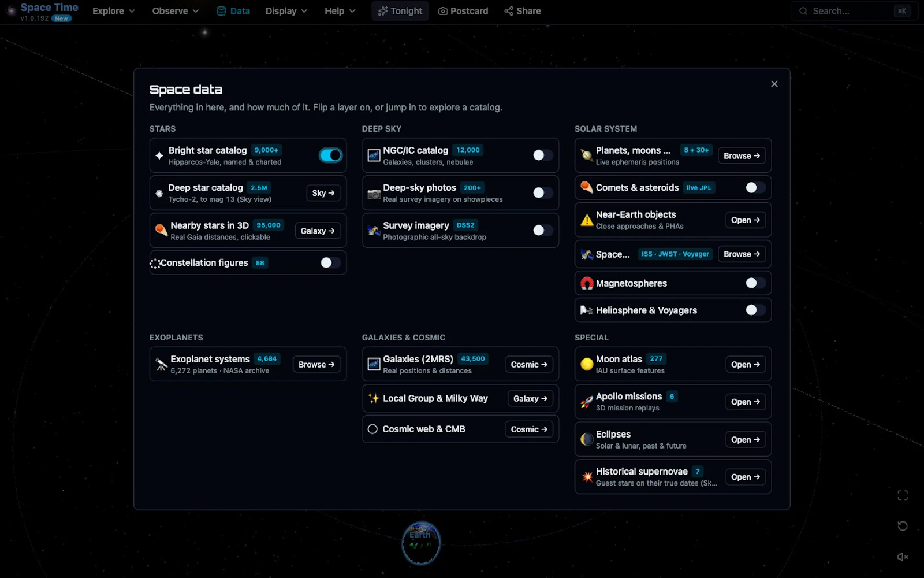Click the Exoplanet systems telescope icon

click(161, 364)
